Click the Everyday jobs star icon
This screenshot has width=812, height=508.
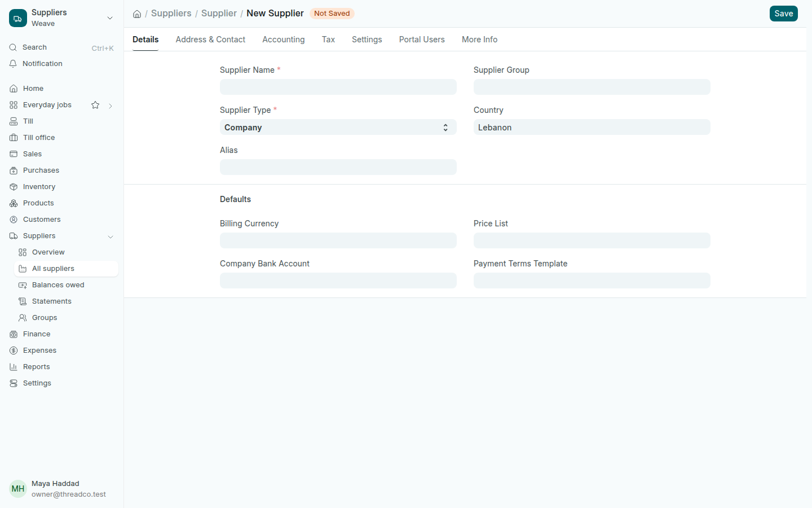pos(95,105)
